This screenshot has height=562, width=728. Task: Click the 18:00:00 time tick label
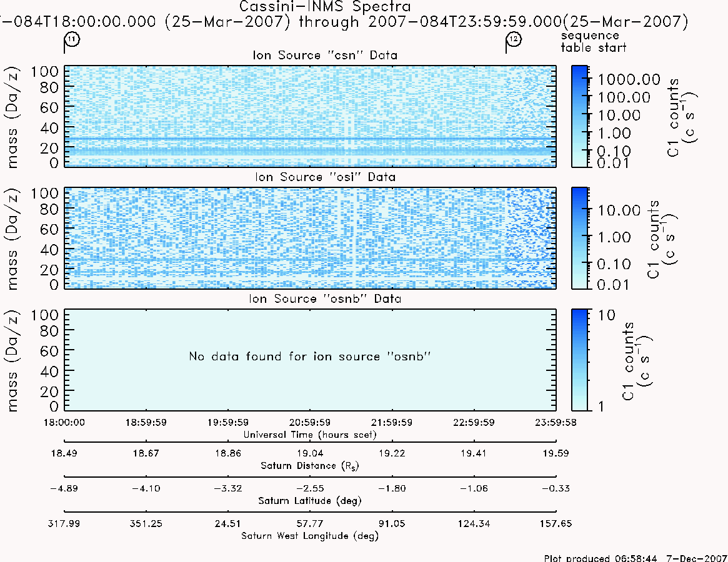click(64, 422)
